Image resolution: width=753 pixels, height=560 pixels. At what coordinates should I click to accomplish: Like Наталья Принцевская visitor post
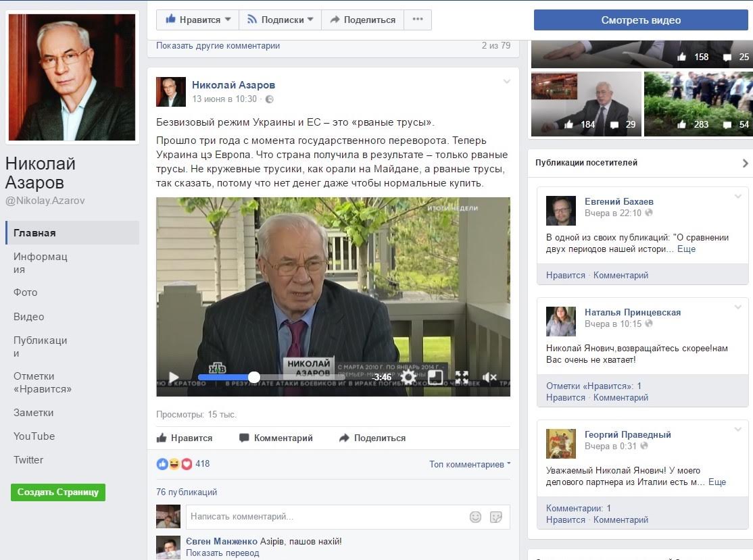(565, 397)
